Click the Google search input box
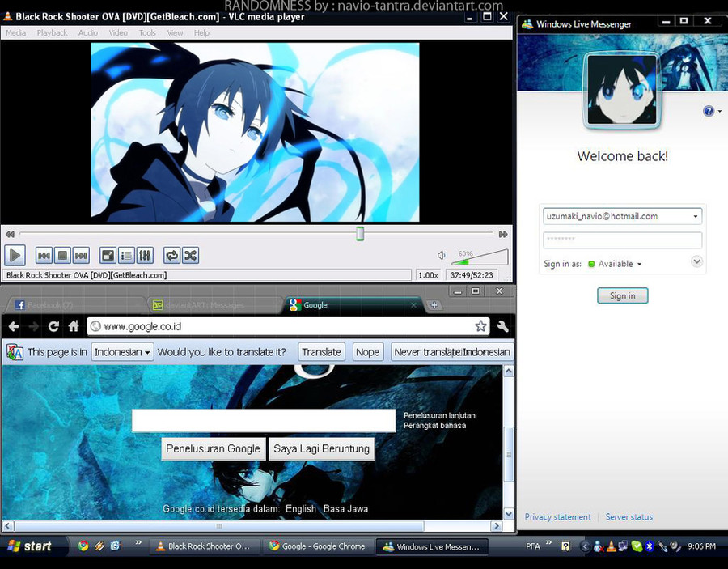 click(x=264, y=420)
